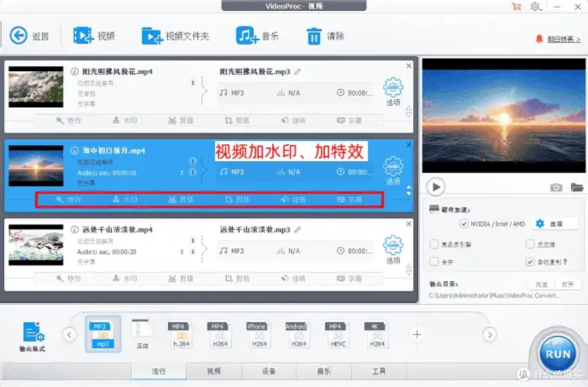The width and height of the screenshot is (588, 387).
Task: Enable the deinterlacing checkbox
Action: (530, 244)
